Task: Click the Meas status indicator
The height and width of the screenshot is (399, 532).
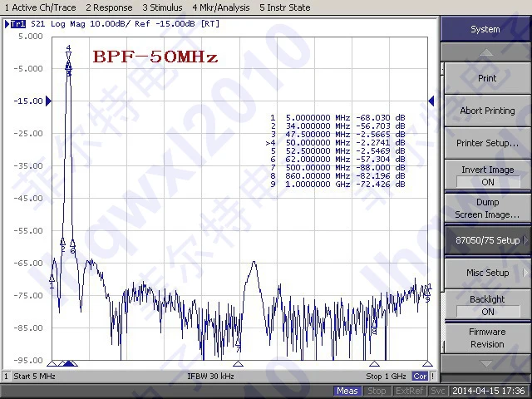Action: (347, 392)
